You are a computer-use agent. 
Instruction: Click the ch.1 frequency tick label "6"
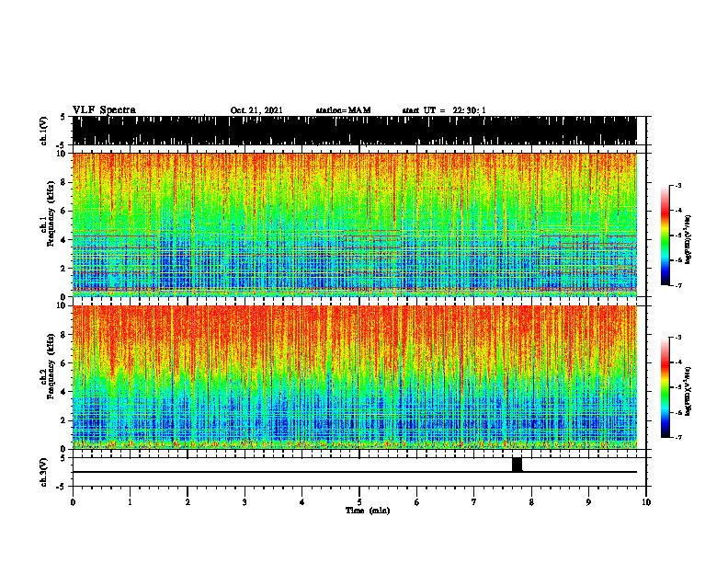[x=64, y=211]
